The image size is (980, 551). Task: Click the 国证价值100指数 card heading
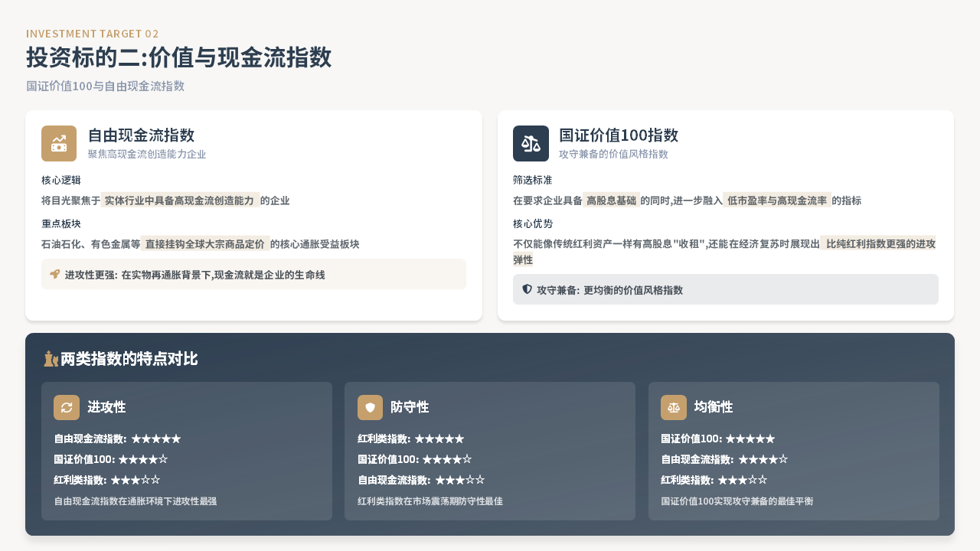(619, 135)
